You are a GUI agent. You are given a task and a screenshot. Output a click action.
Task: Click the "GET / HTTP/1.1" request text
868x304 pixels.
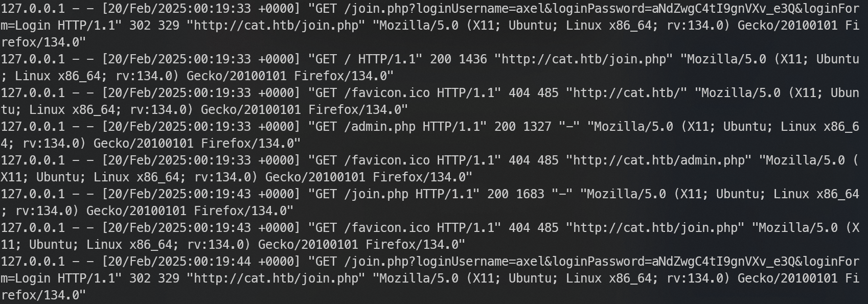coord(365,59)
